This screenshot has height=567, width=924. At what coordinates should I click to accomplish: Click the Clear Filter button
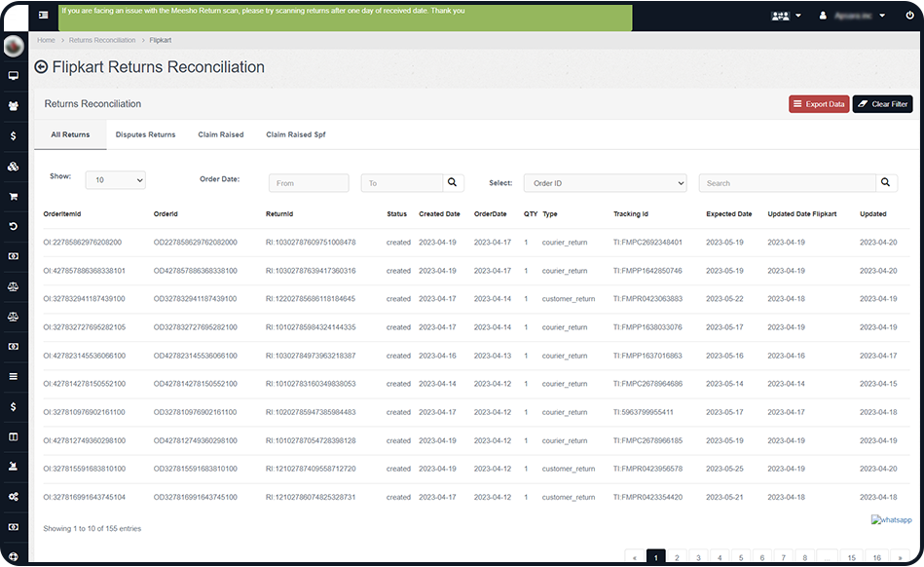point(882,103)
